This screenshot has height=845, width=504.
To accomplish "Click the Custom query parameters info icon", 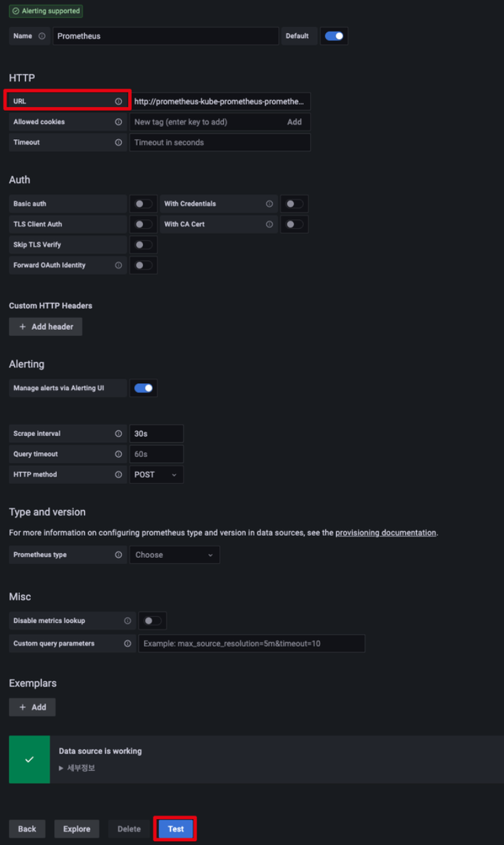I will (x=127, y=644).
